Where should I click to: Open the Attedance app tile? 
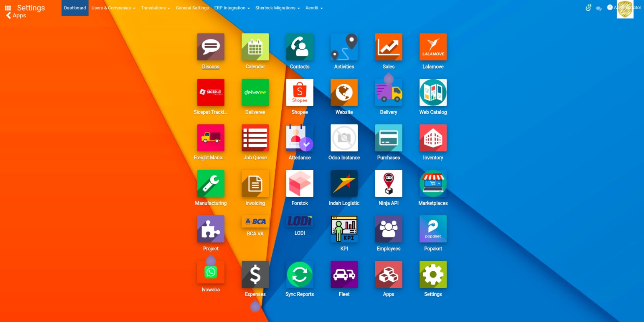(299, 138)
